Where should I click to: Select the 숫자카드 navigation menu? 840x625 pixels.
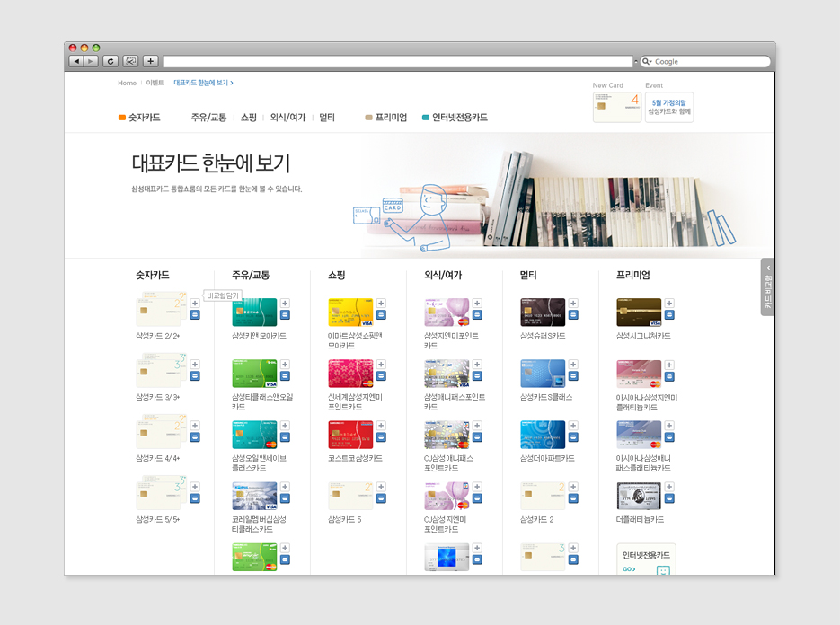140,118
